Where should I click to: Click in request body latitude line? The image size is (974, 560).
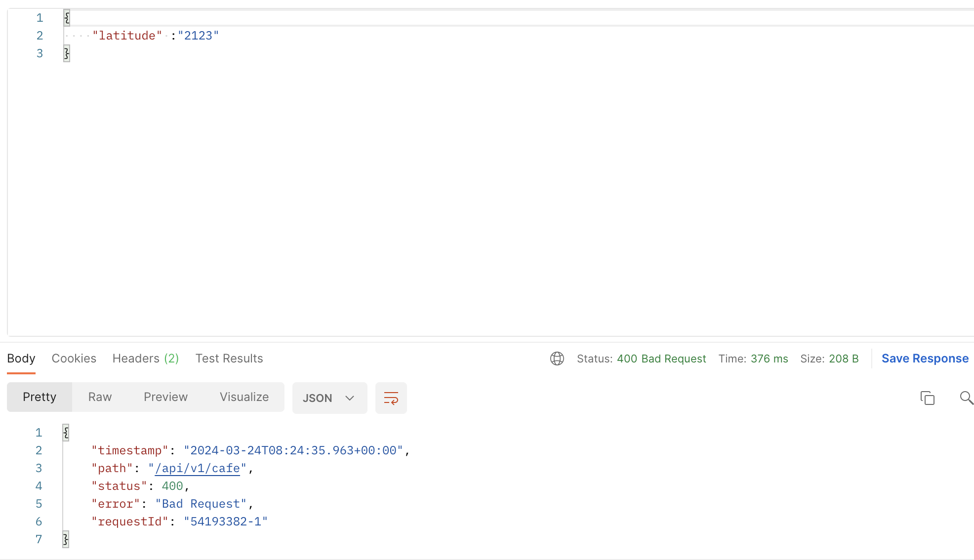coord(156,36)
